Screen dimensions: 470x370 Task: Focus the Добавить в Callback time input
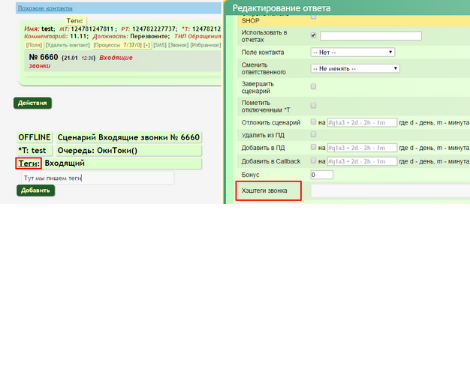tap(362, 161)
